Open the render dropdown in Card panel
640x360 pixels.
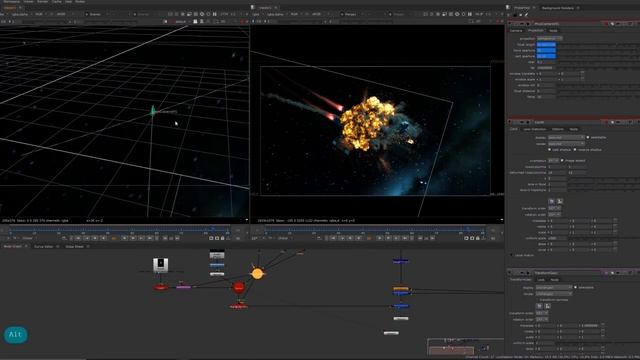point(566,144)
